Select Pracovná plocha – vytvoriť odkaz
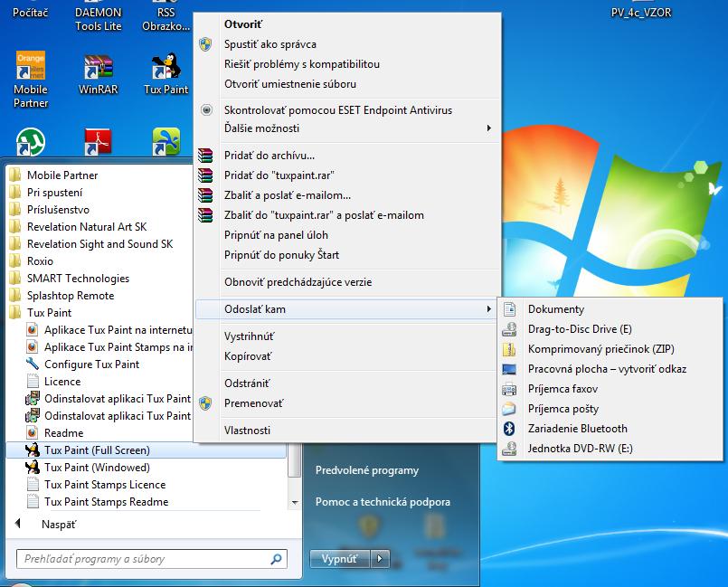 coord(610,369)
